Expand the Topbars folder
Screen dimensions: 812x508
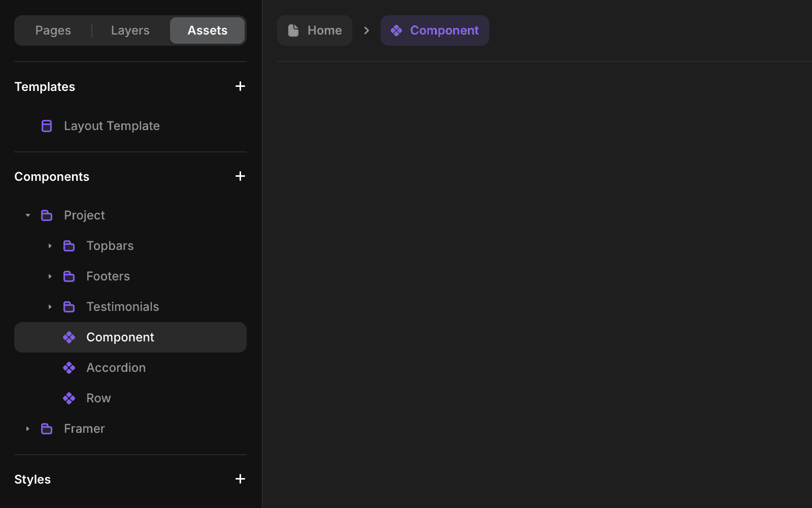[x=50, y=245]
